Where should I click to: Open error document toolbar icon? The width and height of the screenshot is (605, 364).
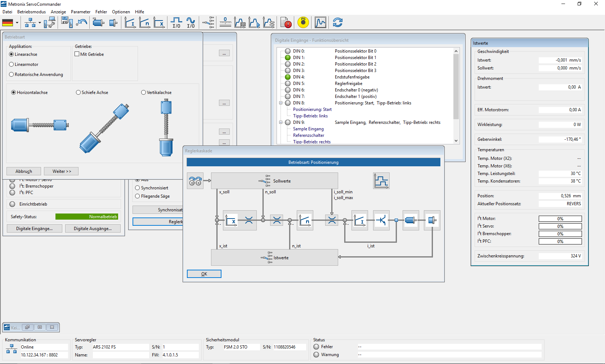[286, 23]
